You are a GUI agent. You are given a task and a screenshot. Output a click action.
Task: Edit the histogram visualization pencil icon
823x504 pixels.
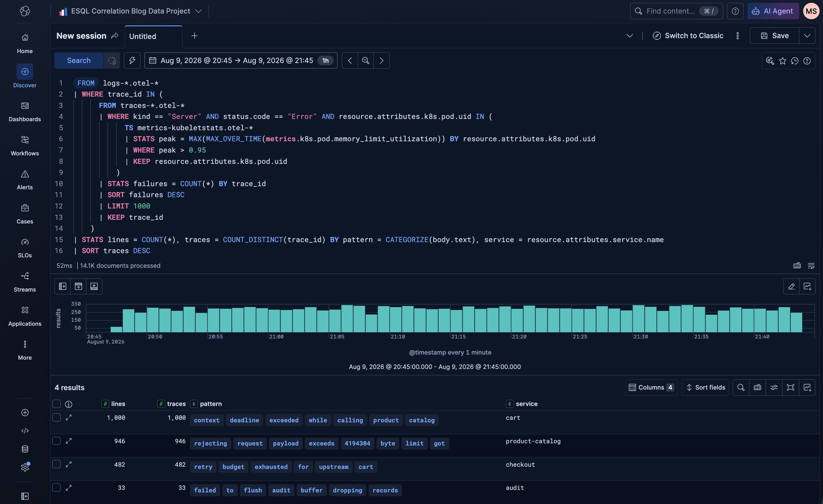(x=791, y=286)
